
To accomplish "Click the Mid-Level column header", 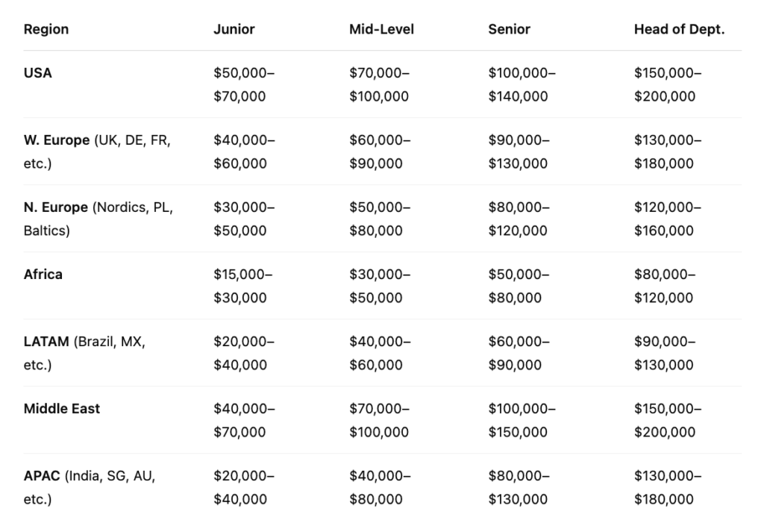I will pyautogui.click(x=381, y=30).
